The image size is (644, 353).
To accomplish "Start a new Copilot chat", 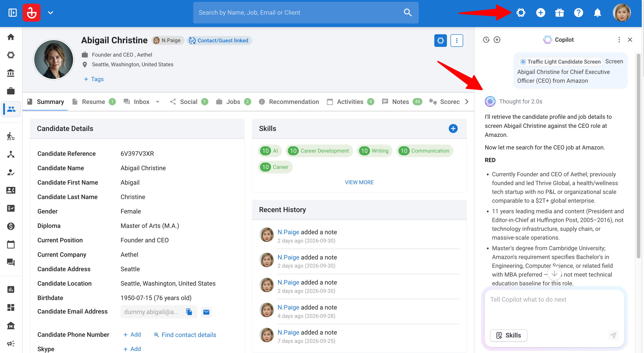I will click(x=497, y=40).
